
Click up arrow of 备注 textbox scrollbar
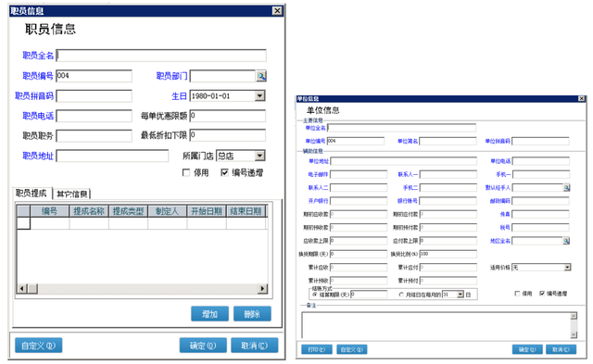tap(574, 316)
